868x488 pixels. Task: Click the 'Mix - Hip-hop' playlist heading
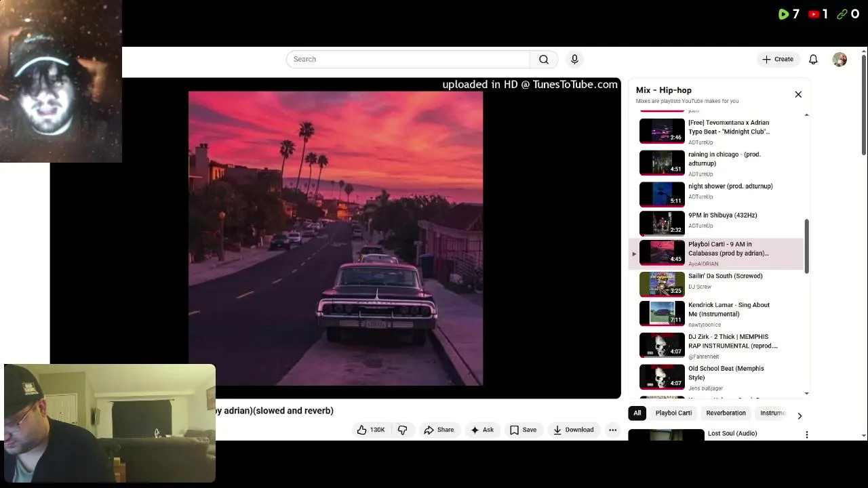[x=663, y=90]
